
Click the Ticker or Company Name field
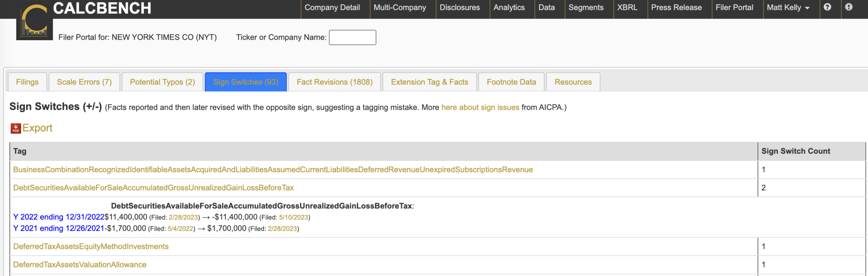(x=352, y=37)
